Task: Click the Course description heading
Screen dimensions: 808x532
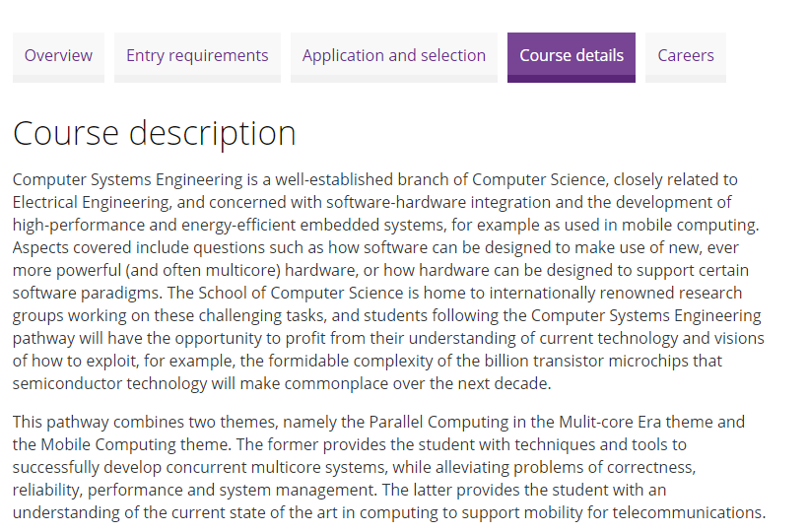Action: point(154,133)
